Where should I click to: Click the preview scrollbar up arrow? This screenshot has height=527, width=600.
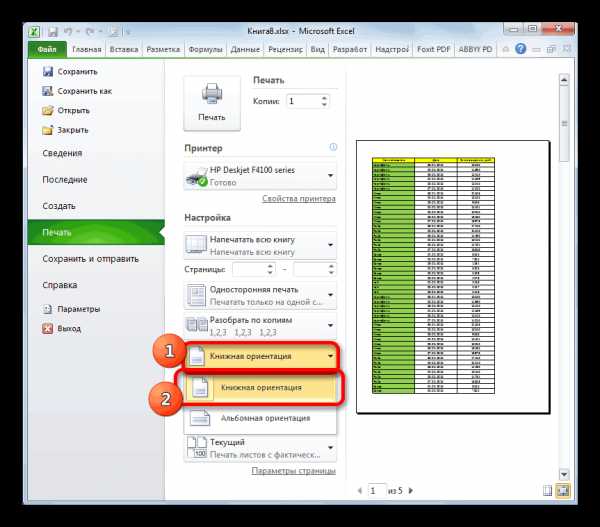564,80
